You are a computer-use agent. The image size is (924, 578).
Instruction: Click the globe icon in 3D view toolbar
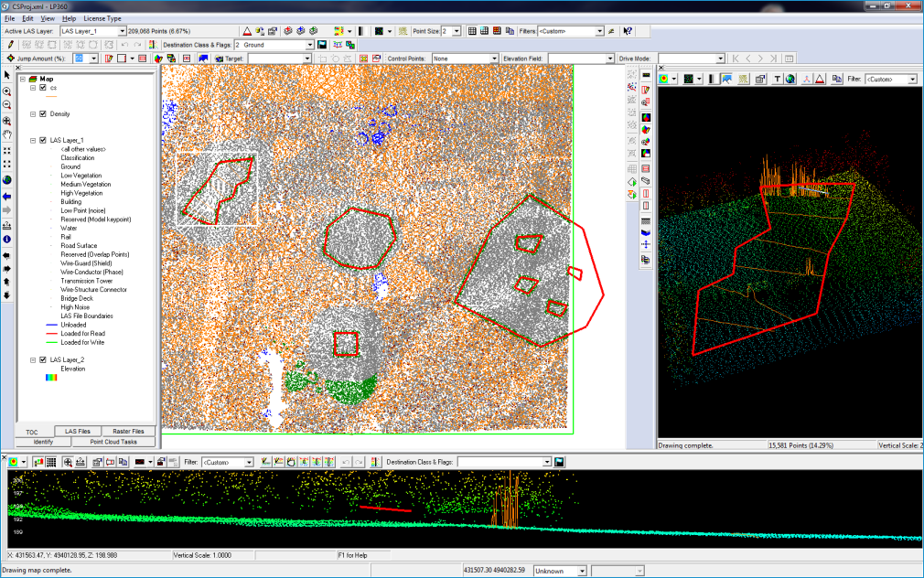tap(790, 79)
